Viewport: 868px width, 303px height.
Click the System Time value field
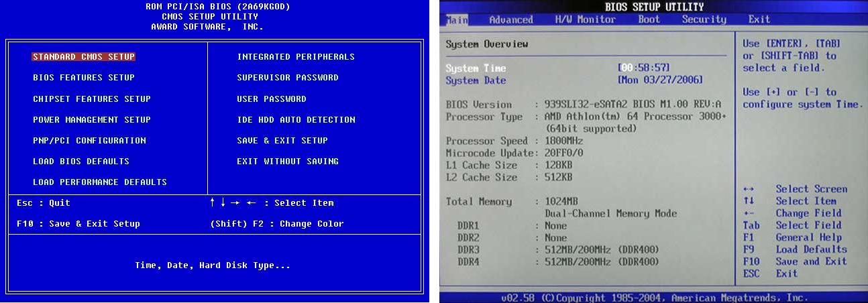click(643, 68)
